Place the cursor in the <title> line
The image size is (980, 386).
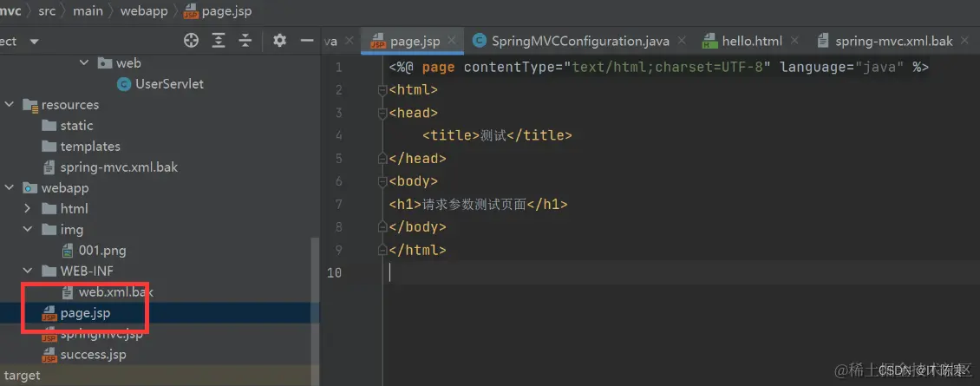point(497,136)
